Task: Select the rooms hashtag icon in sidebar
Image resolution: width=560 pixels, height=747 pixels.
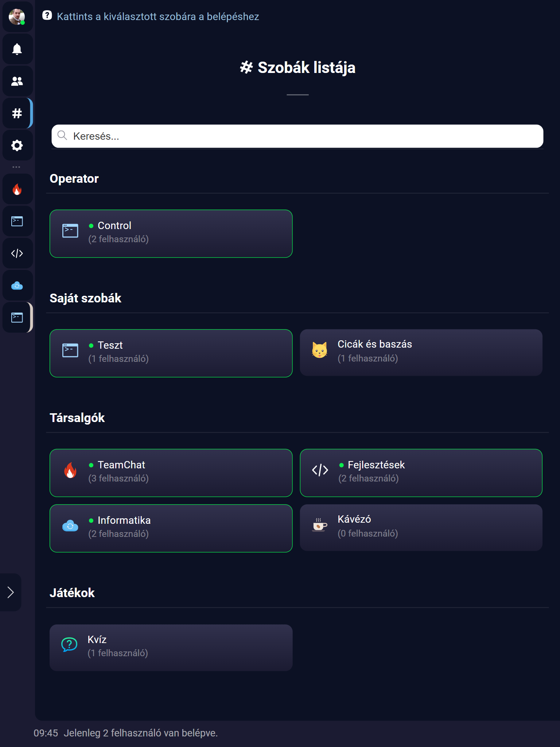Action: click(x=17, y=113)
